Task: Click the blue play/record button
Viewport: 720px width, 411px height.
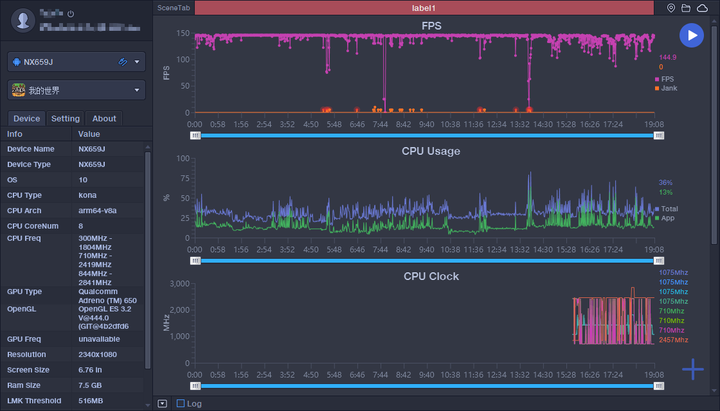Action: point(690,35)
